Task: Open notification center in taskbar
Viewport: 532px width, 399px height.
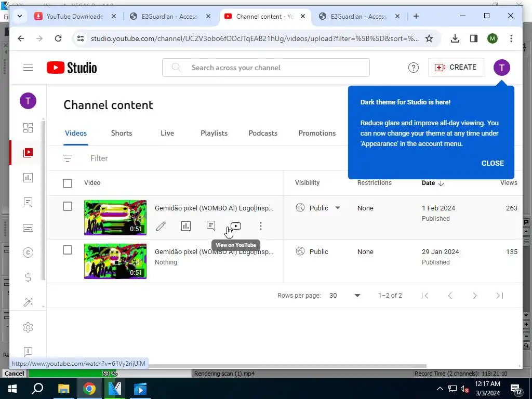Action: click(x=516, y=389)
